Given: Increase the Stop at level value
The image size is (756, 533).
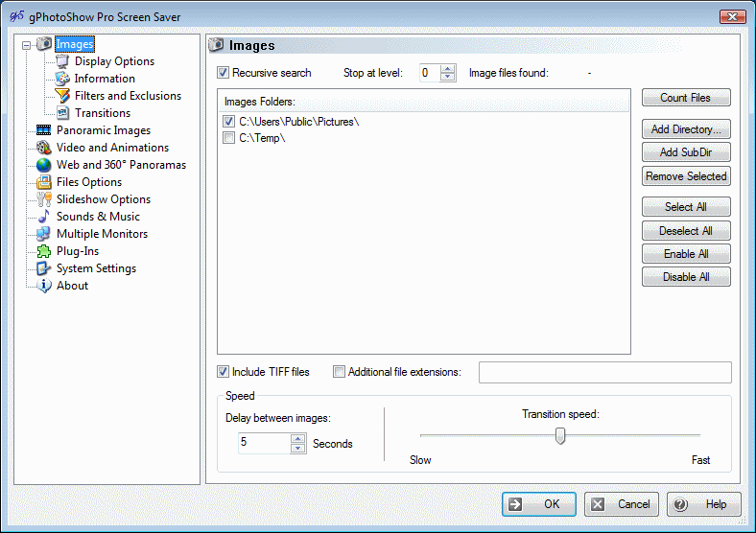Looking at the screenshot, I should coord(448,69).
